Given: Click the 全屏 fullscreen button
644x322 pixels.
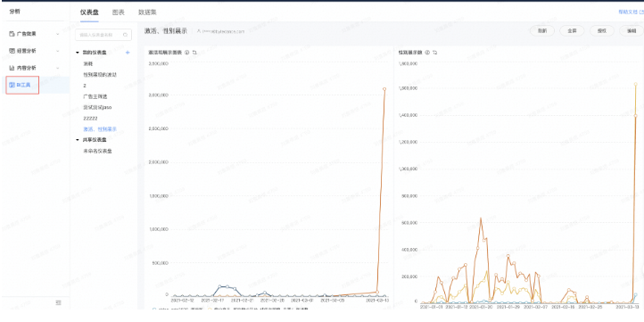Looking at the screenshot, I should point(572,31).
